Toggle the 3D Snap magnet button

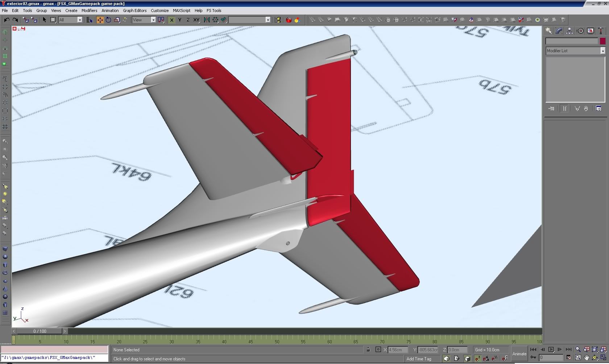point(477,359)
